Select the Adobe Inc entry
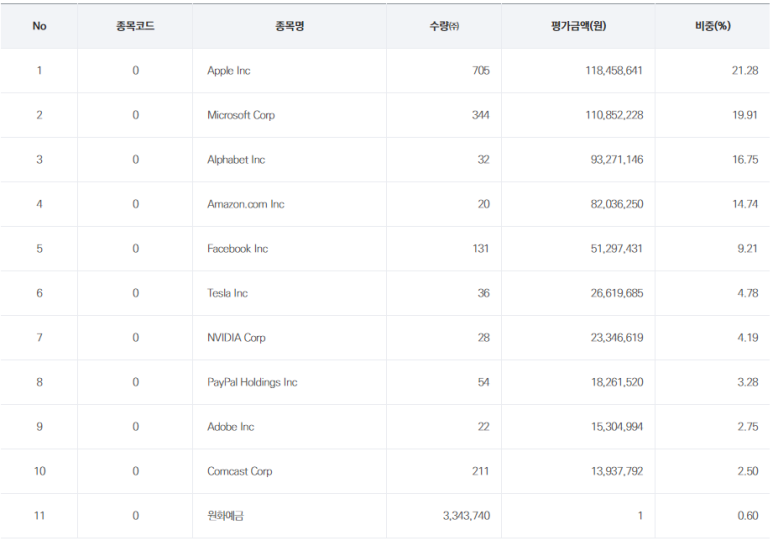The image size is (773, 546). coord(231,427)
